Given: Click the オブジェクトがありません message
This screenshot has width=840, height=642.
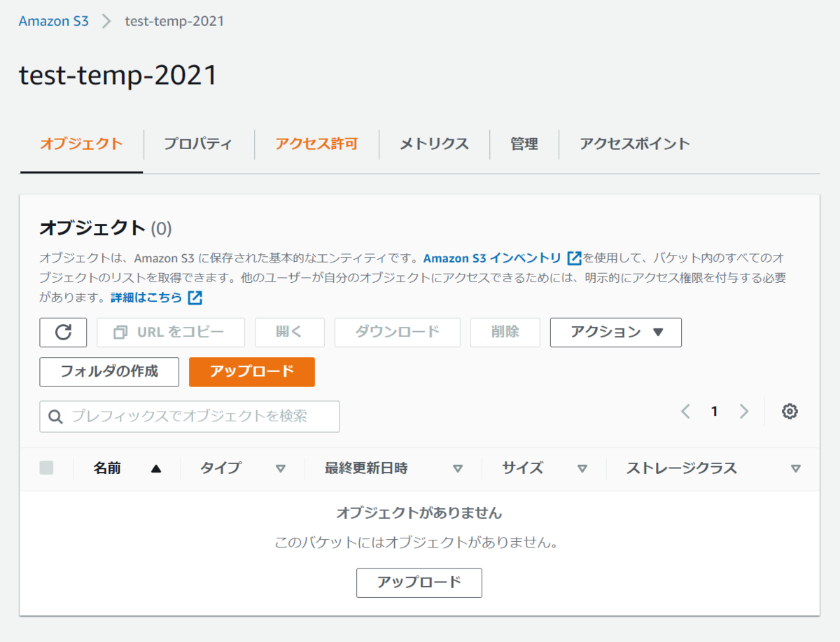Looking at the screenshot, I should [x=419, y=512].
